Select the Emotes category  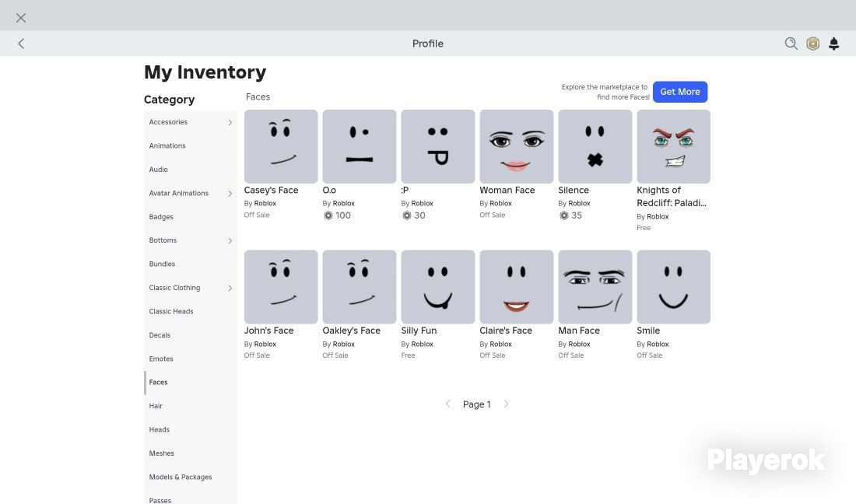coord(191,359)
